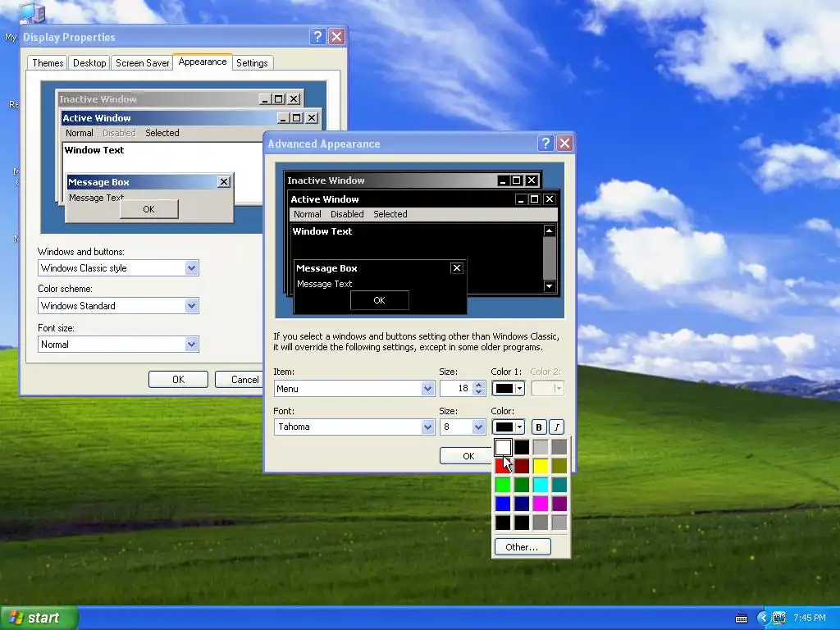
Task: Click the Selected menu item in the black preview
Action: pos(390,214)
